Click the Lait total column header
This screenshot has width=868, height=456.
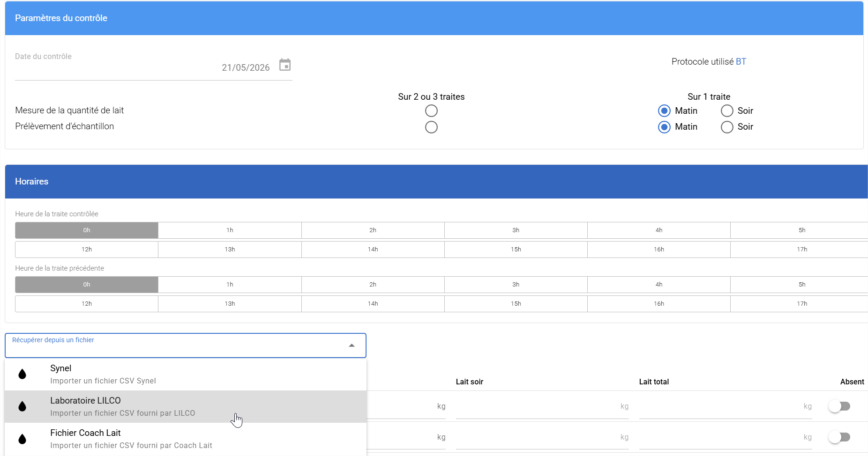tap(654, 382)
